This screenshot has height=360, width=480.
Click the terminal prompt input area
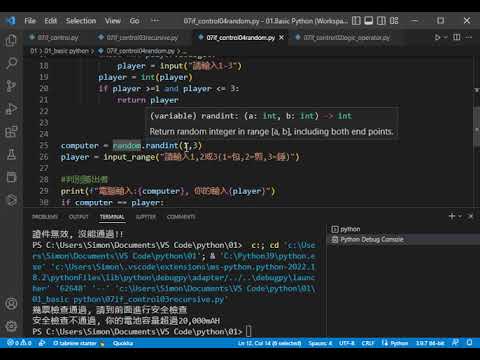(x=249, y=332)
